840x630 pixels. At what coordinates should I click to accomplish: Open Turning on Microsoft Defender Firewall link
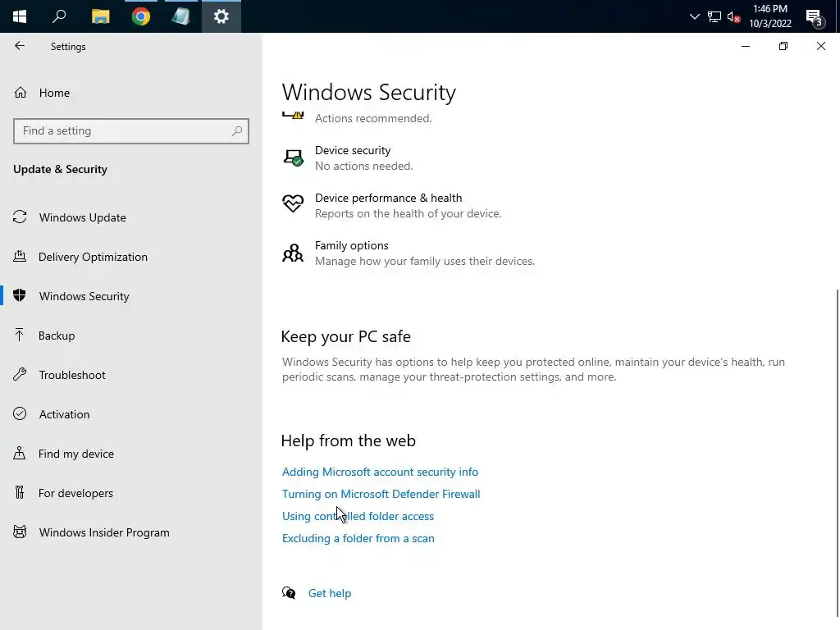(x=381, y=494)
